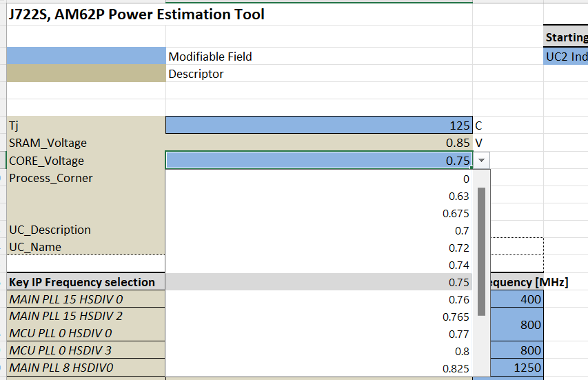Choose 0.765 from the dropdown list
The height and width of the screenshot is (380, 588).
[x=318, y=317]
